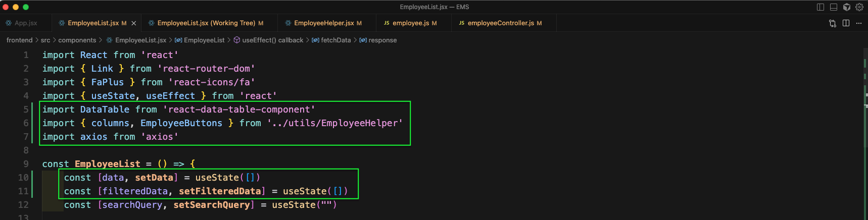
Task: Split the editor to the right
Action: 846,23
